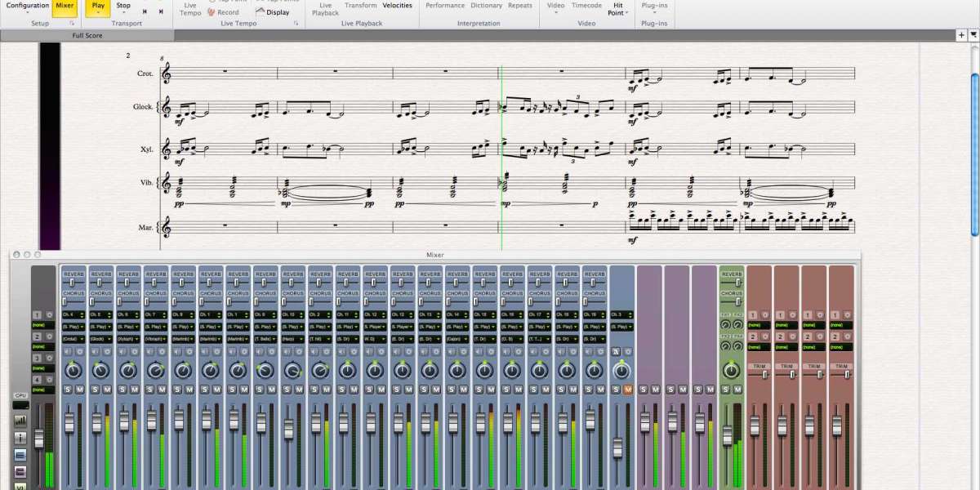Click the Velocities button

pyautogui.click(x=397, y=6)
